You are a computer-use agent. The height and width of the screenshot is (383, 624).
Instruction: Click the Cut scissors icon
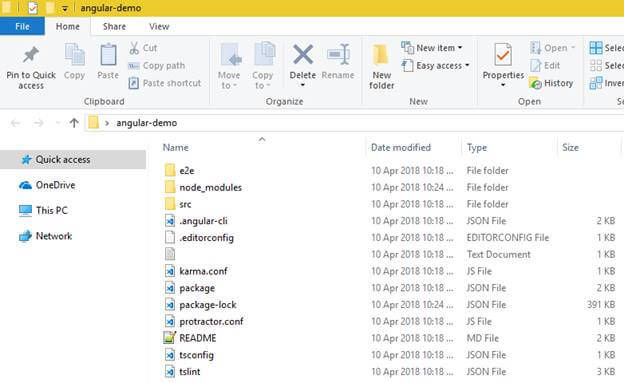(x=134, y=48)
